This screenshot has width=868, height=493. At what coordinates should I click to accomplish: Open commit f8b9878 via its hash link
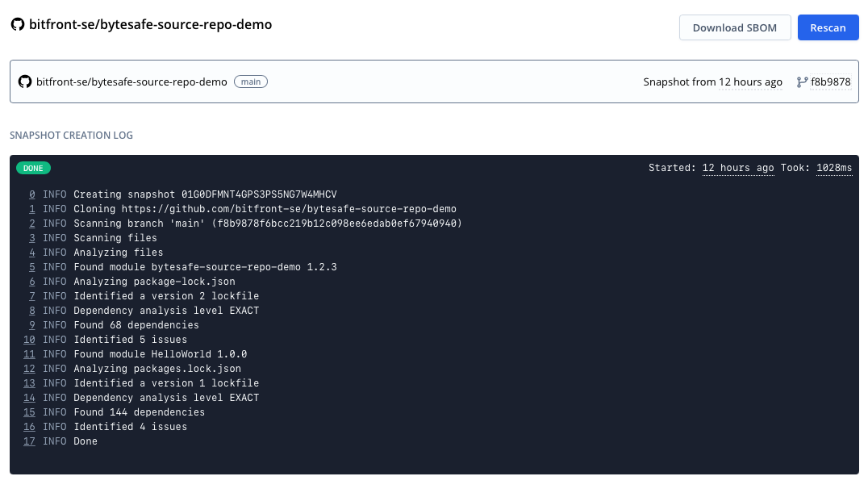point(832,81)
